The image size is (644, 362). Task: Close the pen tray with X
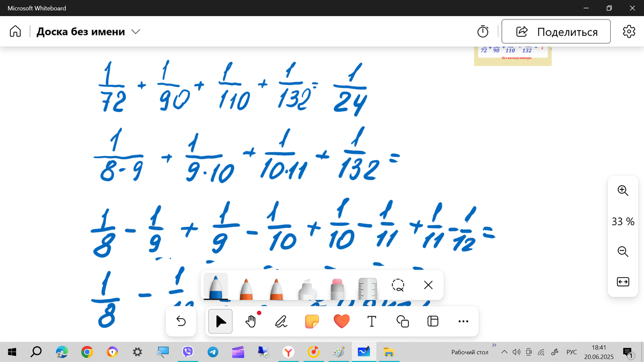[428, 285]
